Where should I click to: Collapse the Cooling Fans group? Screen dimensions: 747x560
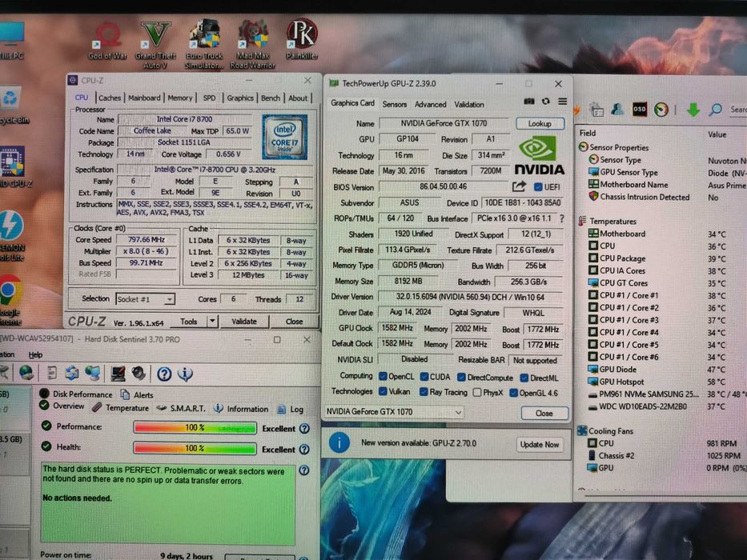582,430
